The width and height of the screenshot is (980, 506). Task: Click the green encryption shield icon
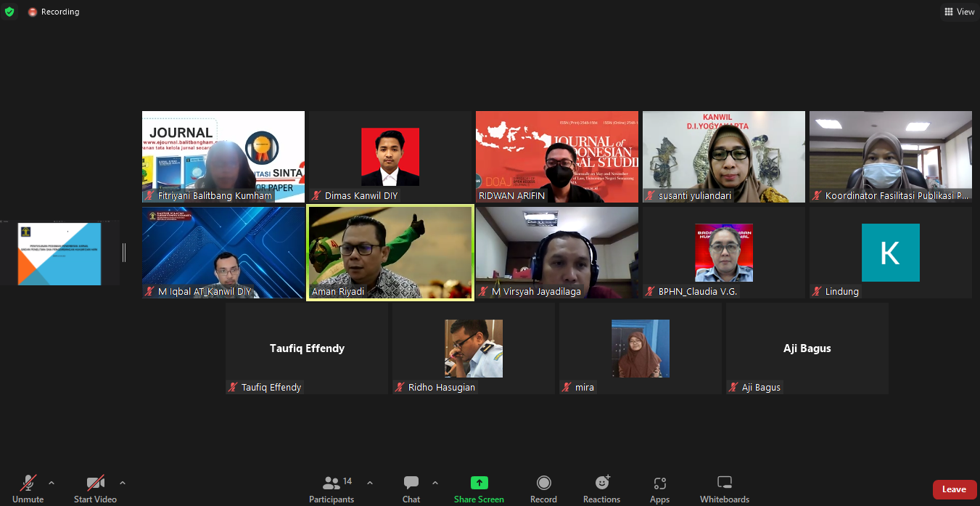[x=9, y=12]
